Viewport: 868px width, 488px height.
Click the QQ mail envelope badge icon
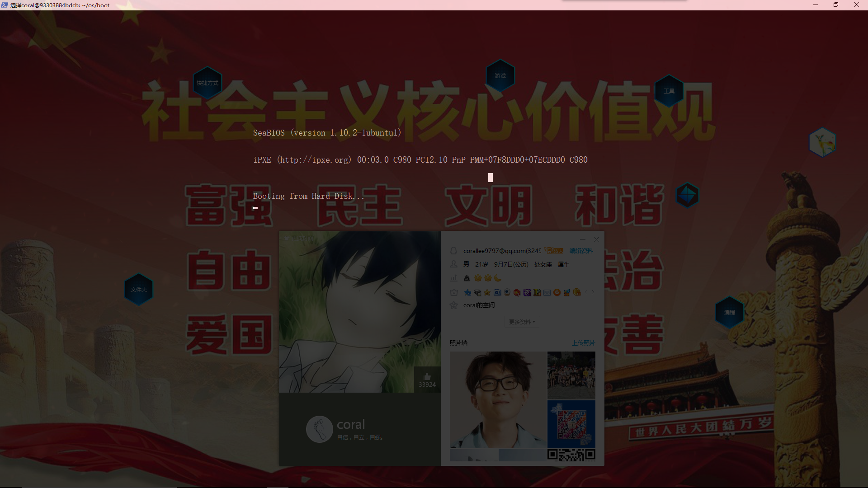click(547, 293)
